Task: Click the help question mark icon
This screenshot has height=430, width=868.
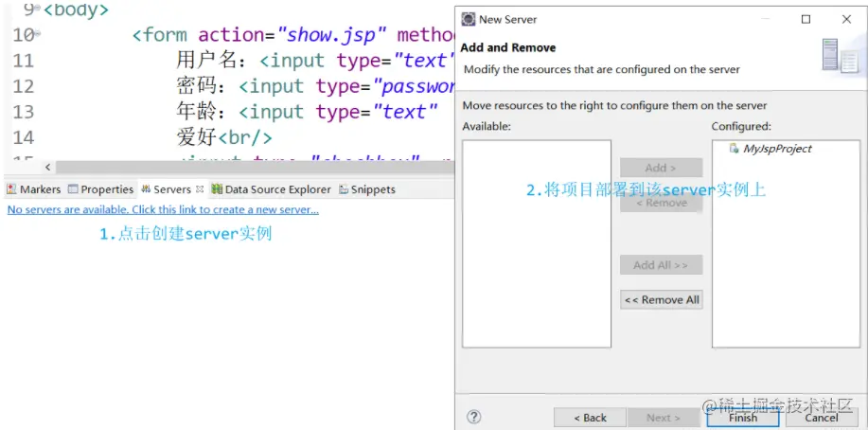Action: tap(474, 417)
